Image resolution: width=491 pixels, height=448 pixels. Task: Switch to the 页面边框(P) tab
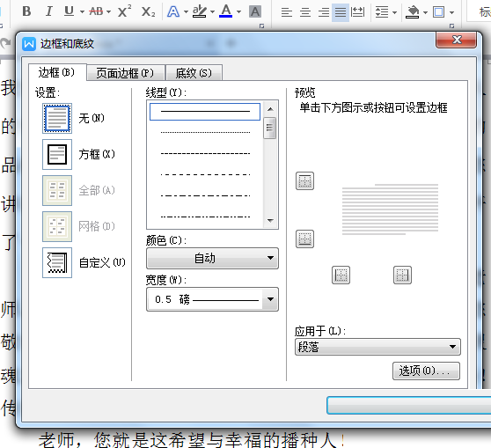126,73
